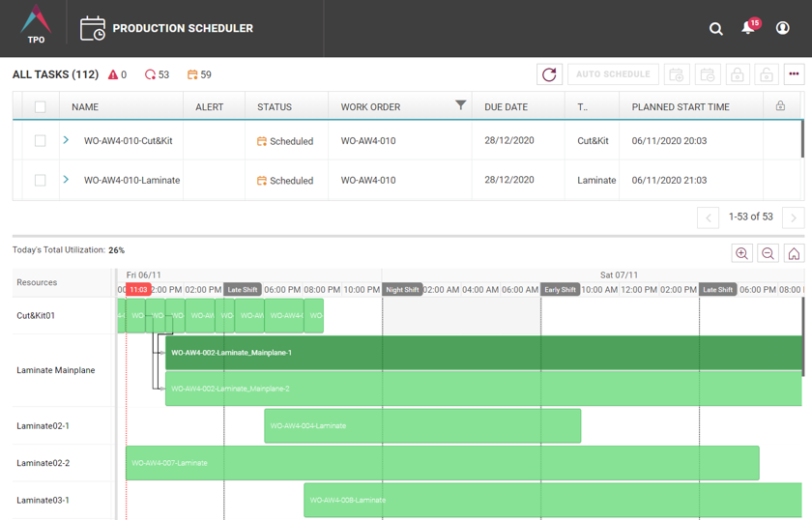
Task: Click the Work Order column filter icon
Action: pyautogui.click(x=461, y=105)
